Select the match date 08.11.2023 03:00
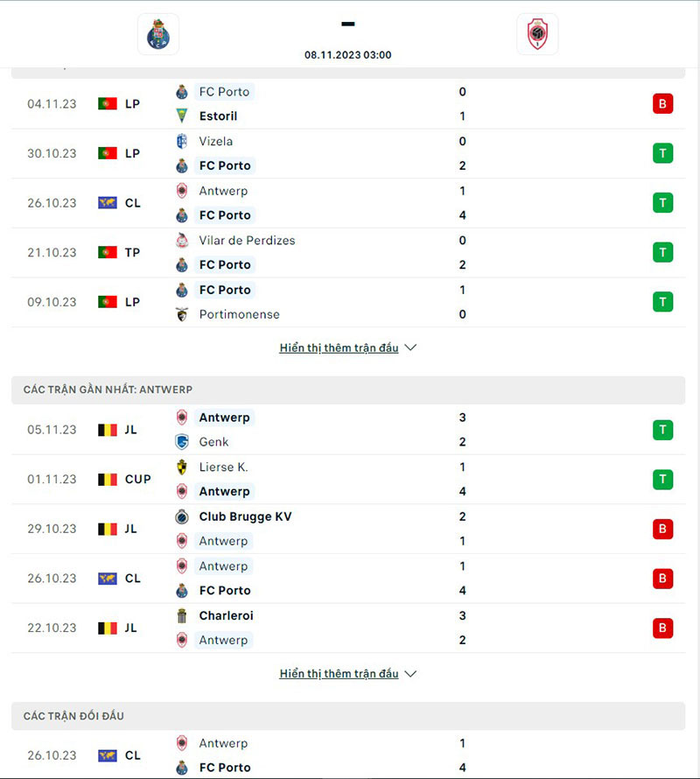Viewport: 700px width, 779px height. tap(347, 54)
